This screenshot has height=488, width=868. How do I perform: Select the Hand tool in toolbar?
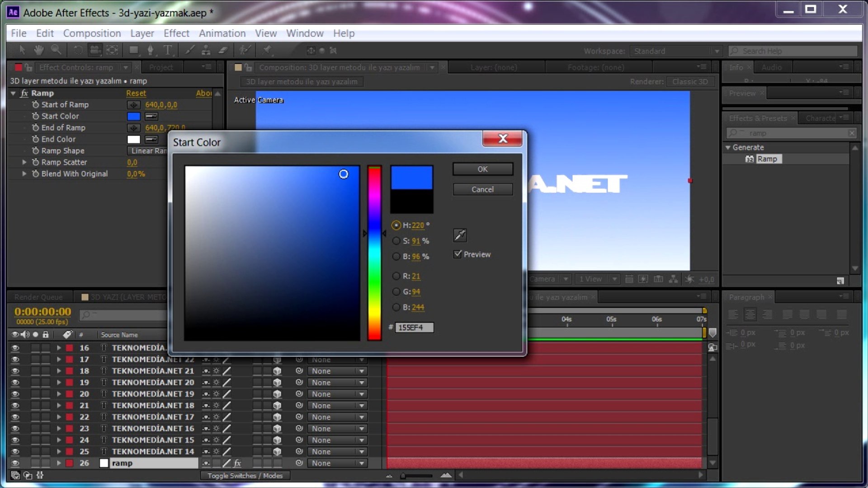click(x=39, y=50)
